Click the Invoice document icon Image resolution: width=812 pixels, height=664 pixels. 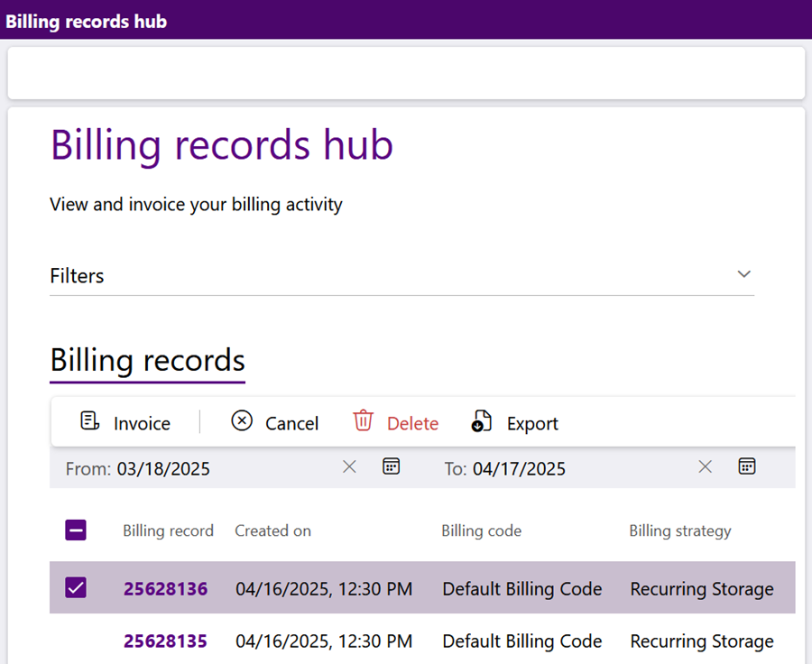coord(89,421)
